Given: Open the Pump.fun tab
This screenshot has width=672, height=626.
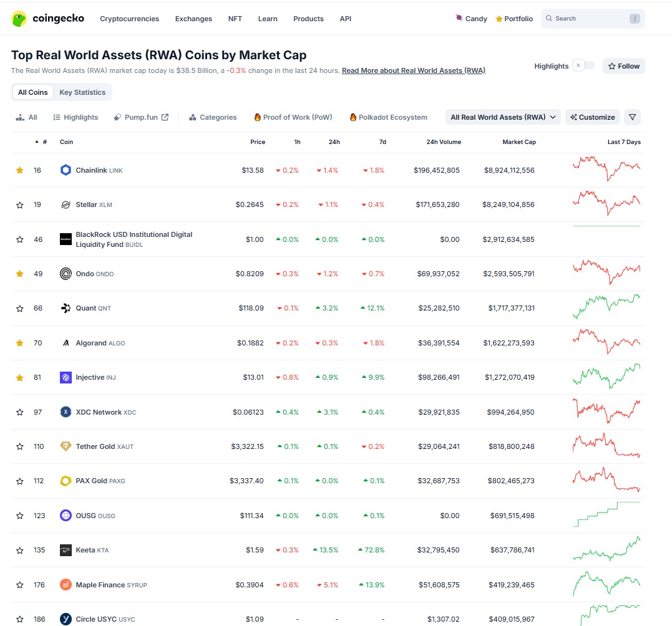Looking at the screenshot, I should click(141, 117).
